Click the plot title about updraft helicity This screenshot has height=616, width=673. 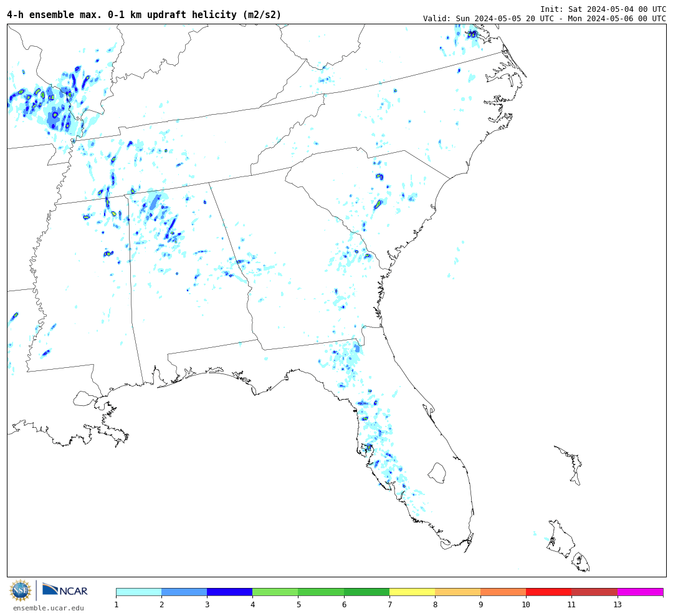(x=144, y=15)
